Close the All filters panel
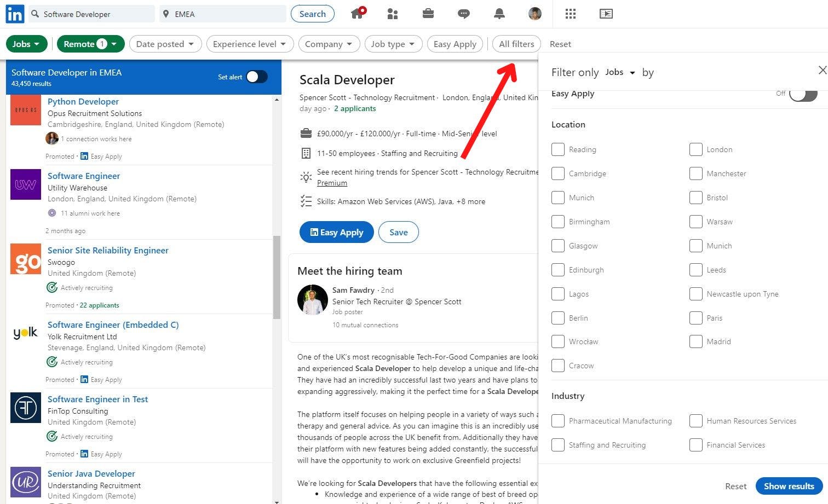The image size is (828, 504). point(822,70)
